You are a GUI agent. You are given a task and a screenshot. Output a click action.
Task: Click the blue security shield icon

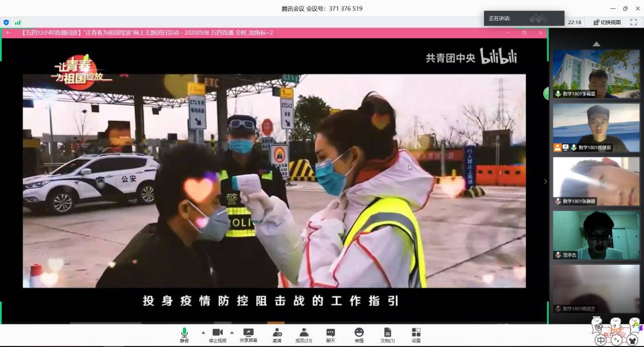(x=6, y=22)
